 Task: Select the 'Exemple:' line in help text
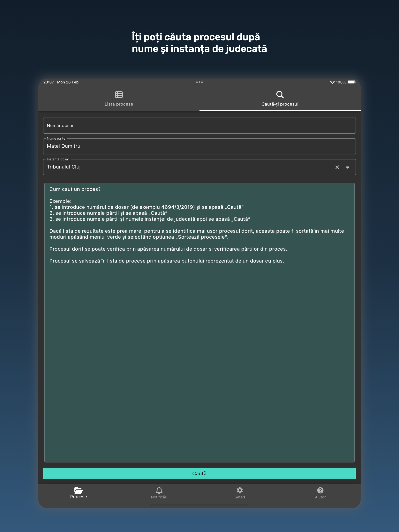[60, 201]
